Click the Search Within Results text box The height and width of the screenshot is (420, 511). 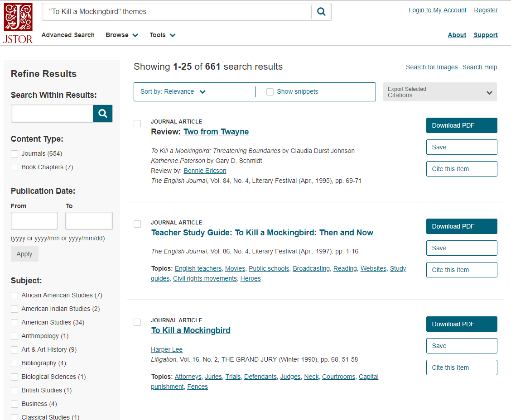click(52, 114)
